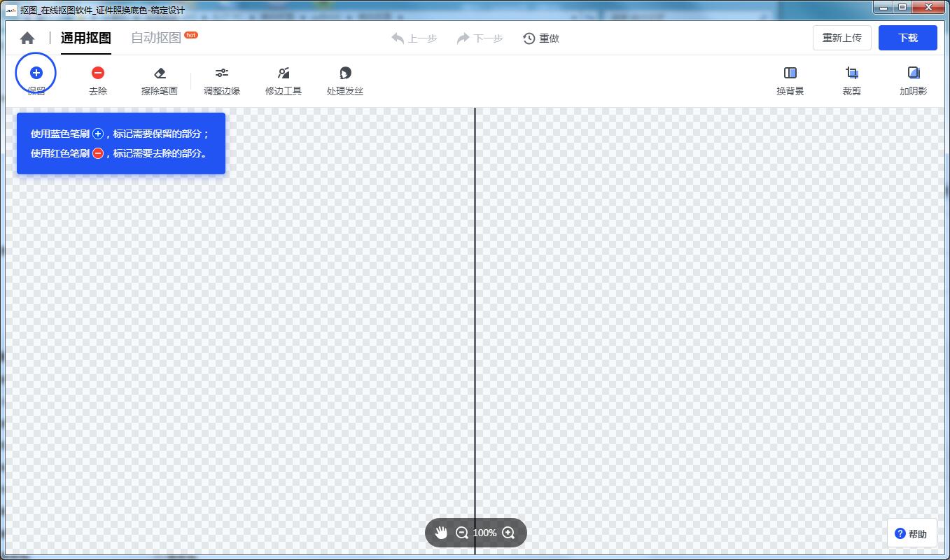Viewport: 950px width, 560px height.
Task: Open the 帮助 help button
Action: 911,533
